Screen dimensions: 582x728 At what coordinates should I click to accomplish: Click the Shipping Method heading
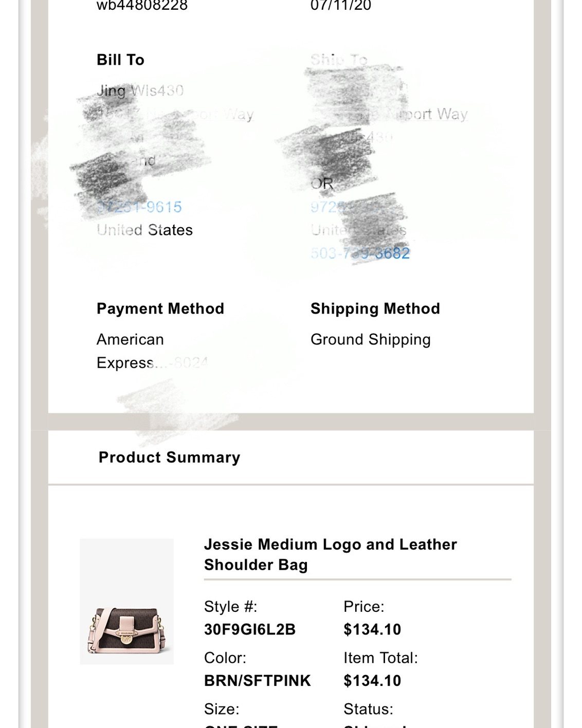click(375, 308)
